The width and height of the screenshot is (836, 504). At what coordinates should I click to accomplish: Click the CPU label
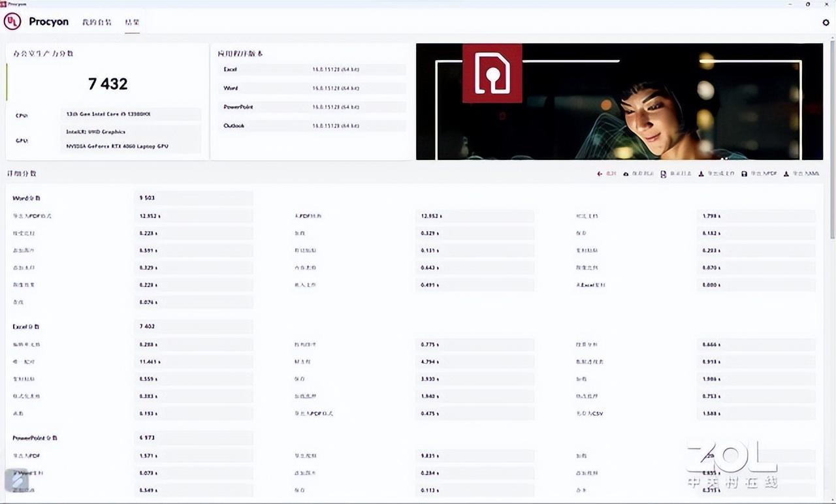point(22,116)
